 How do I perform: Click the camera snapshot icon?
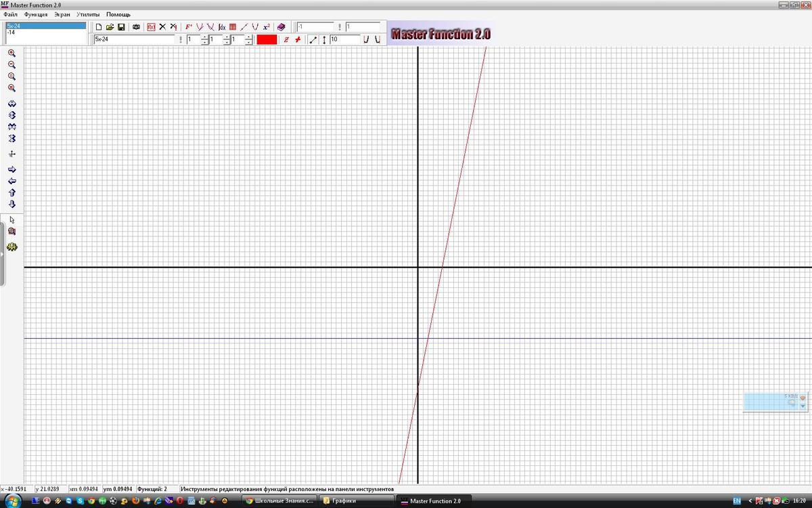point(136,27)
